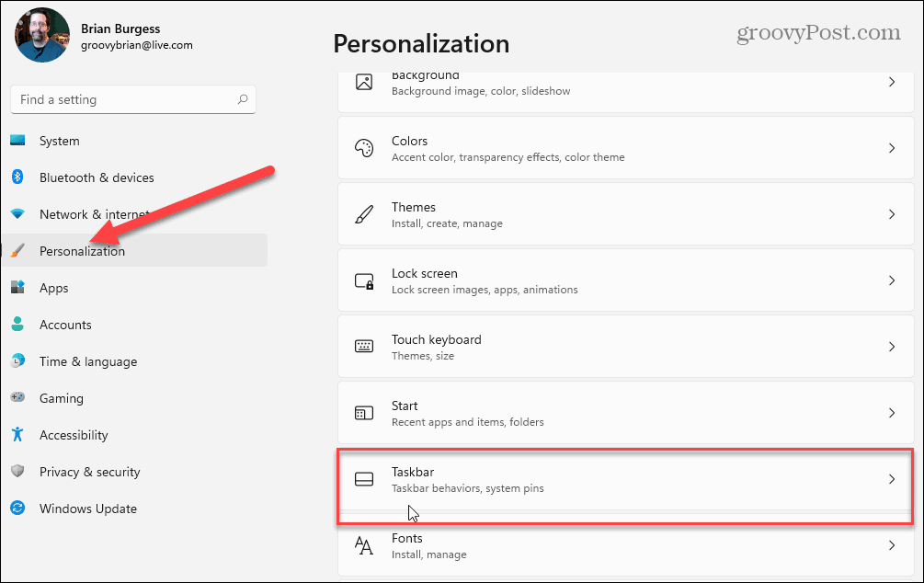Screen dimensions: 924x583
Task: Open Accounts settings section
Action: click(x=134, y=325)
